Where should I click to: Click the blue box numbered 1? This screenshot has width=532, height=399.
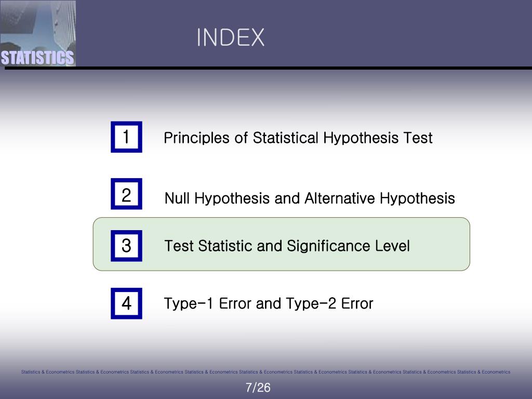[x=126, y=137]
